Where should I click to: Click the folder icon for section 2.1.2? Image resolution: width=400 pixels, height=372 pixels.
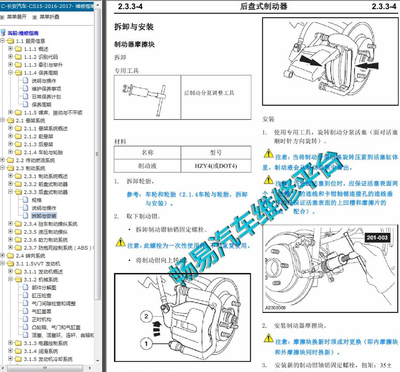[x=18, y=136]
